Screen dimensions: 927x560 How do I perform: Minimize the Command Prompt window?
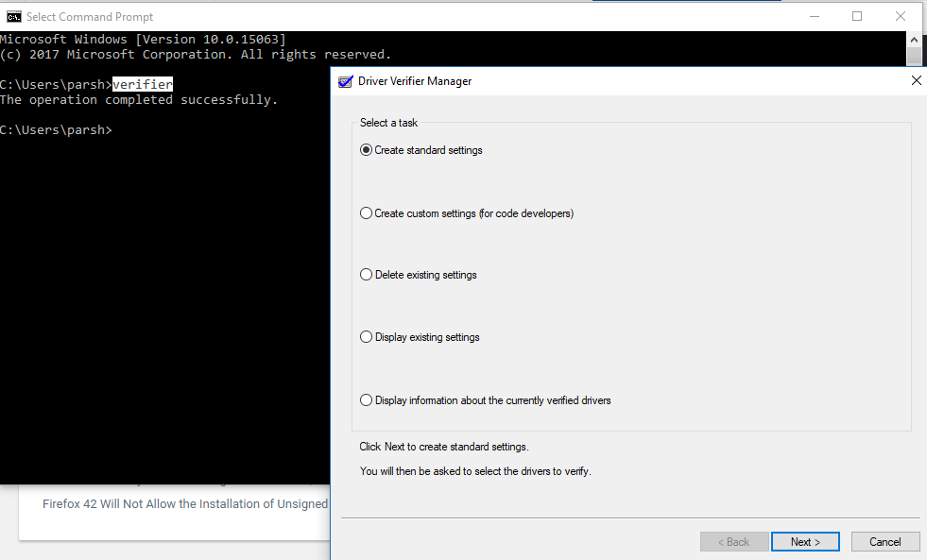pyautogui.click(x=814, y=16)
